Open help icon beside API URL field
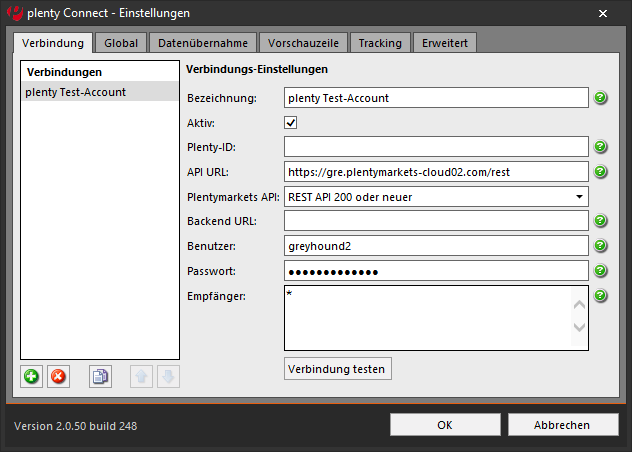Image resolution: width=632 pixels, height=452 pixels. [601, 172]
